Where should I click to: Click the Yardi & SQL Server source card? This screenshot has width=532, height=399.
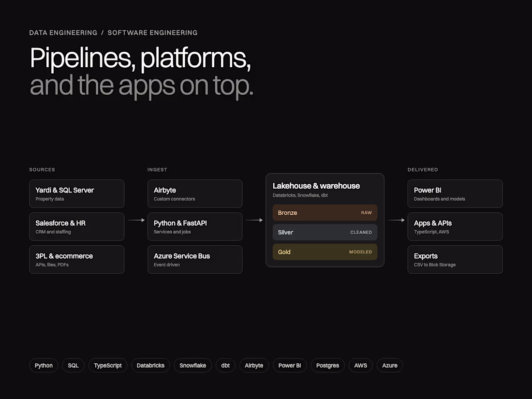coord(77,194)
